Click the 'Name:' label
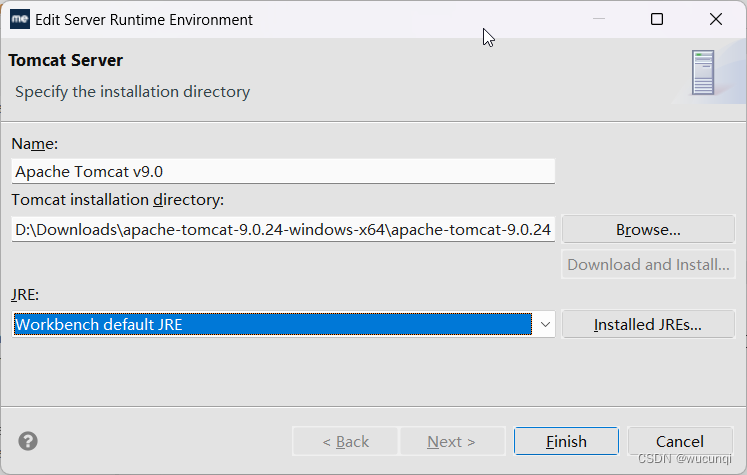This screenshot has height=475, width=747. [35, 143]
